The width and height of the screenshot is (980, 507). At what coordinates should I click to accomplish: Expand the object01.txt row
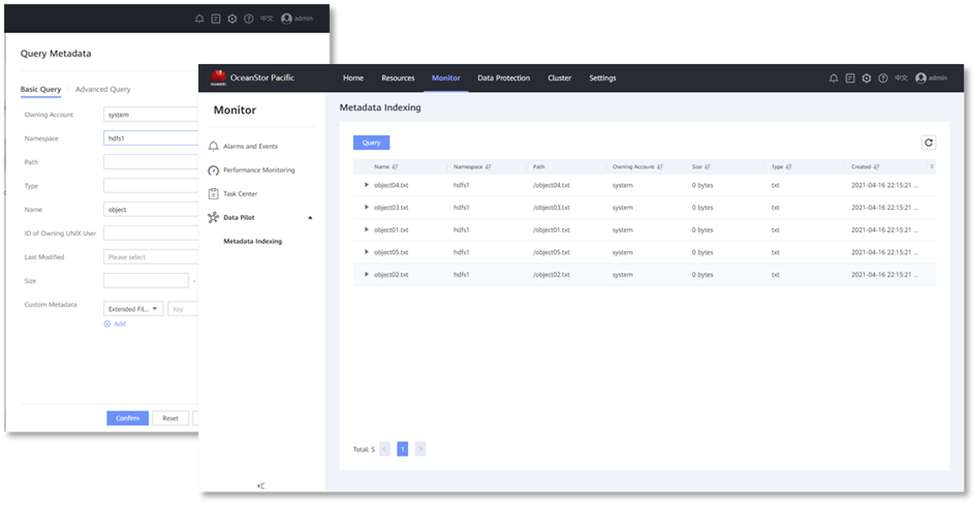pyautogui.click(x=367, y=230)
